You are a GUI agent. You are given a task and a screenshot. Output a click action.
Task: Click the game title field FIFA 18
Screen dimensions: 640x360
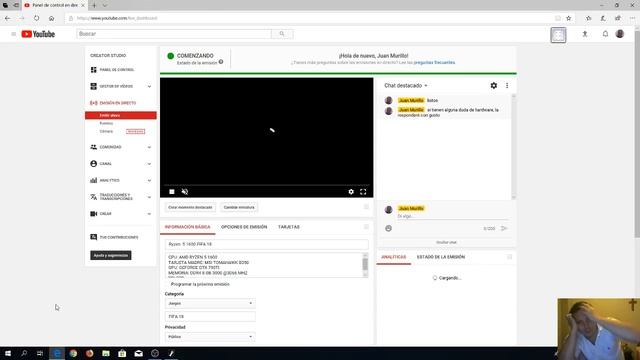pos(210,316)
